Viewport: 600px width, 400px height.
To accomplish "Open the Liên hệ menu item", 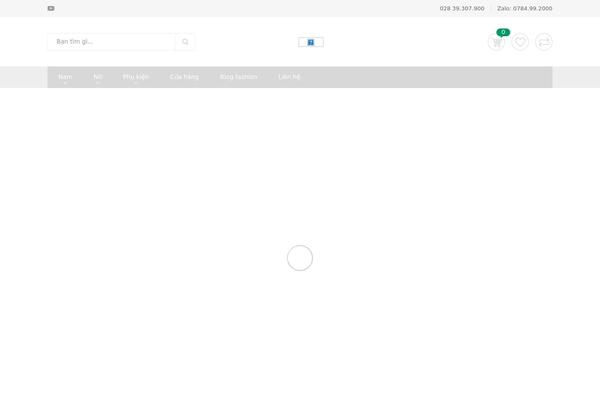I will (x=289, y=77).
